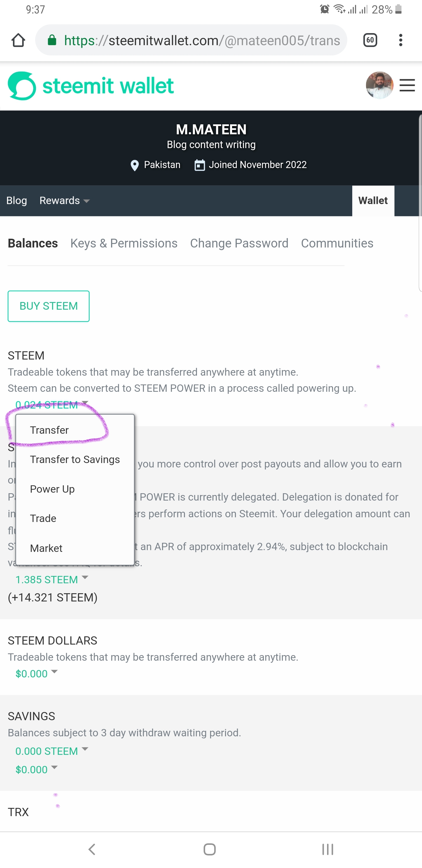Tap the Android recent apps button

[x=327, y=849]
